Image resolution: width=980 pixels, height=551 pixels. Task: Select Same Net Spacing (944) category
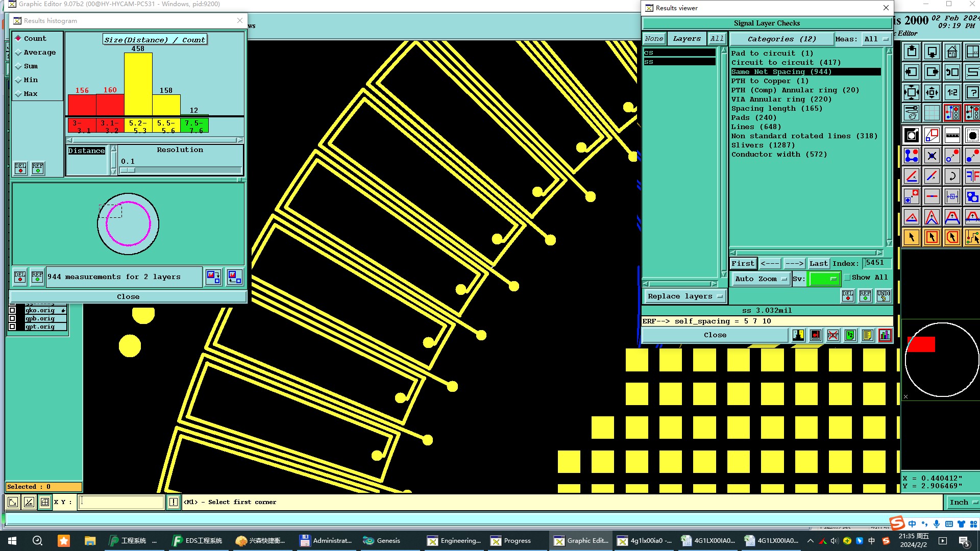[x=805, y=72]
